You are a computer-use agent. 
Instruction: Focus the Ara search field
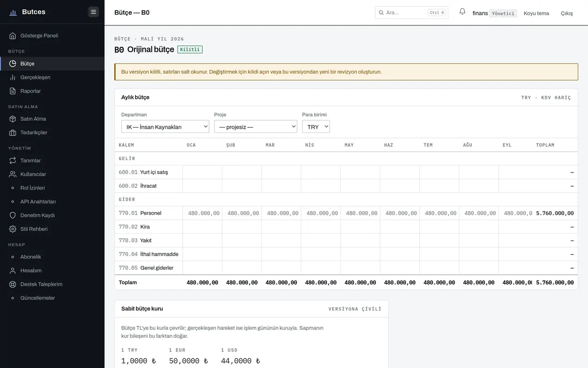point(405,12)
